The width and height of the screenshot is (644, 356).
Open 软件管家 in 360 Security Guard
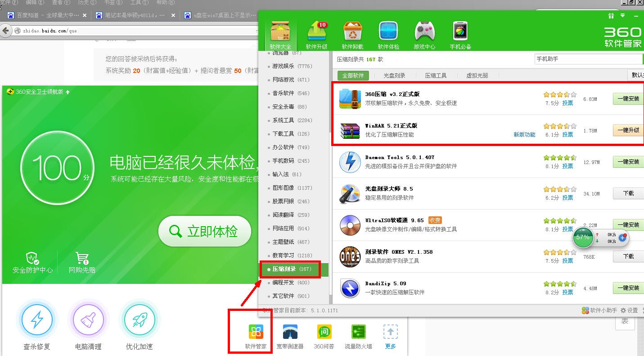(x=256, y=337)
